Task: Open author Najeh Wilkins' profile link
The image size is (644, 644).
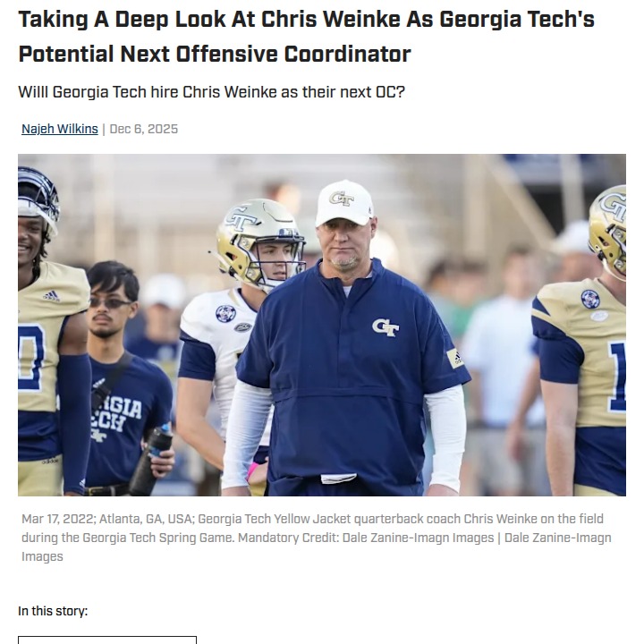Action: coord(60,129)
